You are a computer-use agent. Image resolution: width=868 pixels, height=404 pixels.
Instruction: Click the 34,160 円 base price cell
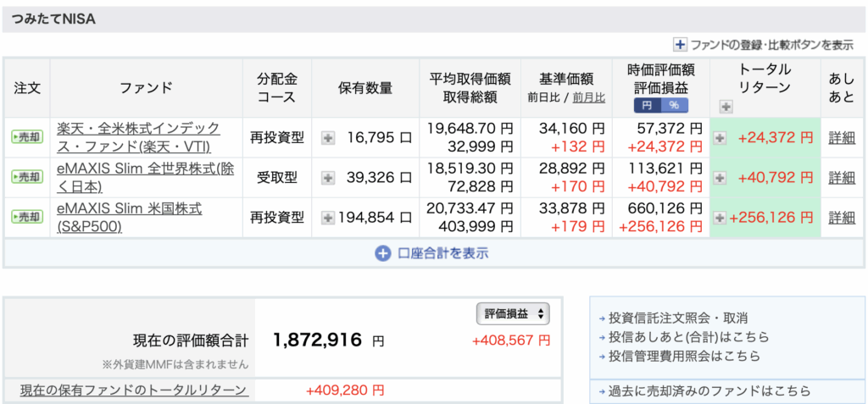point(573,129)
